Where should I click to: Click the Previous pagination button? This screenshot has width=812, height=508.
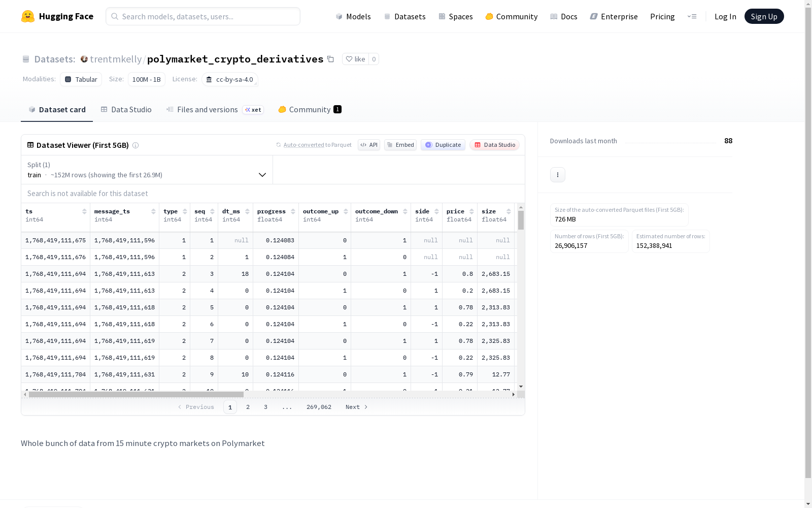pos(196,407)
